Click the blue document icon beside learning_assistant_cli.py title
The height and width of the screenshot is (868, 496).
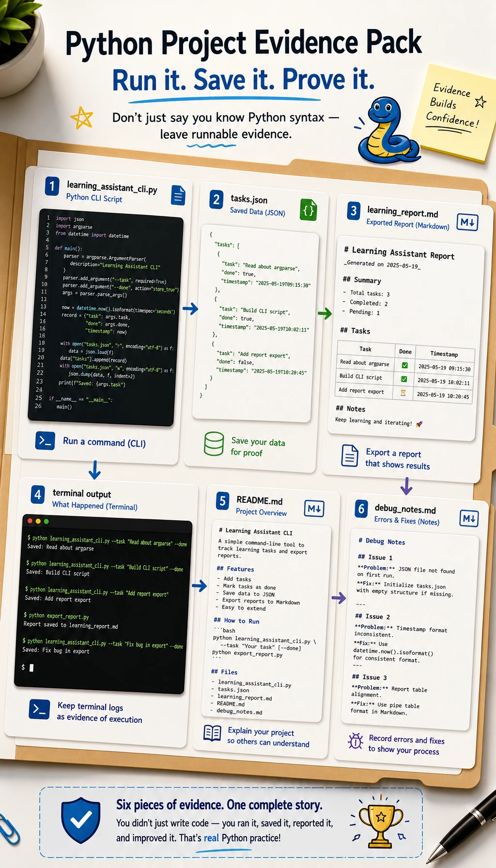(178, 196)
